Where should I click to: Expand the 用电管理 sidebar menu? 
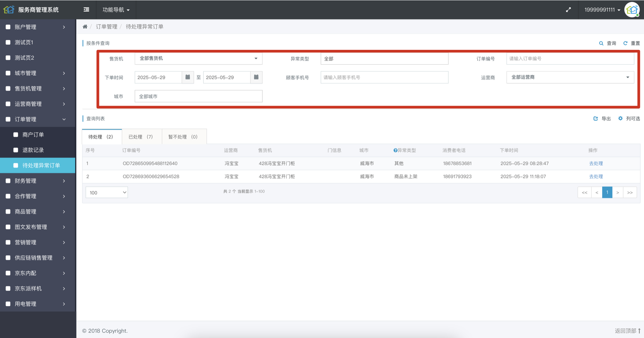point(38,304)
